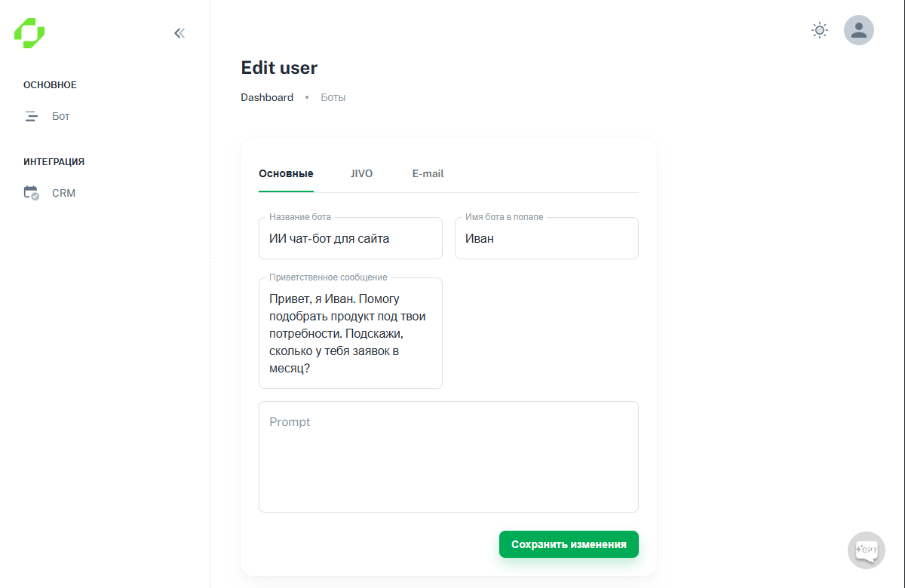Open the GPT chat widget
This screenshot has width=905, height=588.
coord(867,550)
